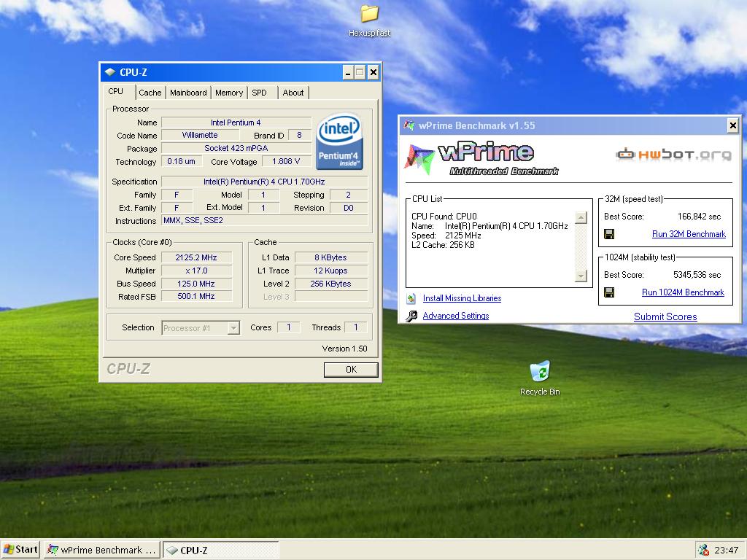Click the floppy save icon under 32M test

point(609,234)
